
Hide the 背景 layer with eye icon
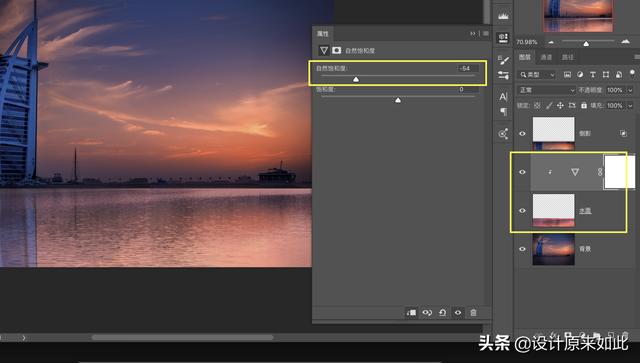point(522,249)
